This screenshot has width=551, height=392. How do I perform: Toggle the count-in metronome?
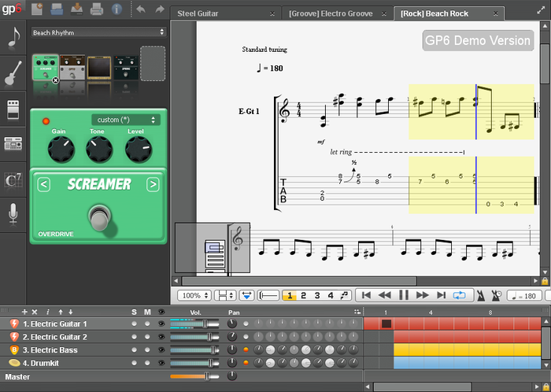click(x=497, y=296)
